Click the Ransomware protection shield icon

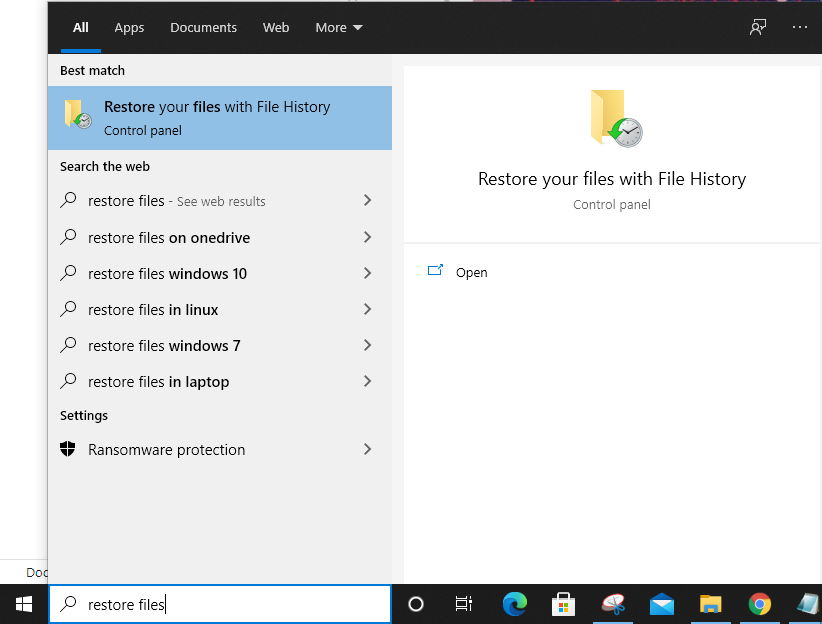(x=68, y=449)
